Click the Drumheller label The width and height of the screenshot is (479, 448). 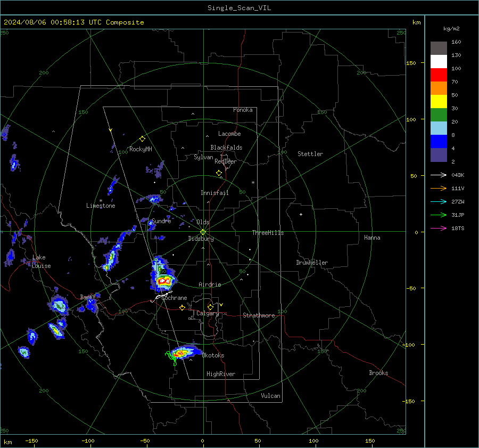pyautogui.click(x=312, y=263)
